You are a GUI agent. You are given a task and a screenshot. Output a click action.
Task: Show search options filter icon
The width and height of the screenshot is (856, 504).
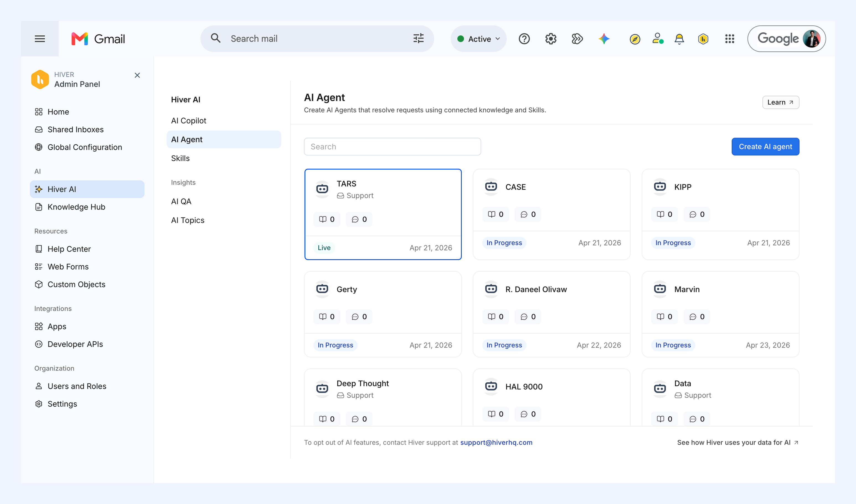point(418,38)
